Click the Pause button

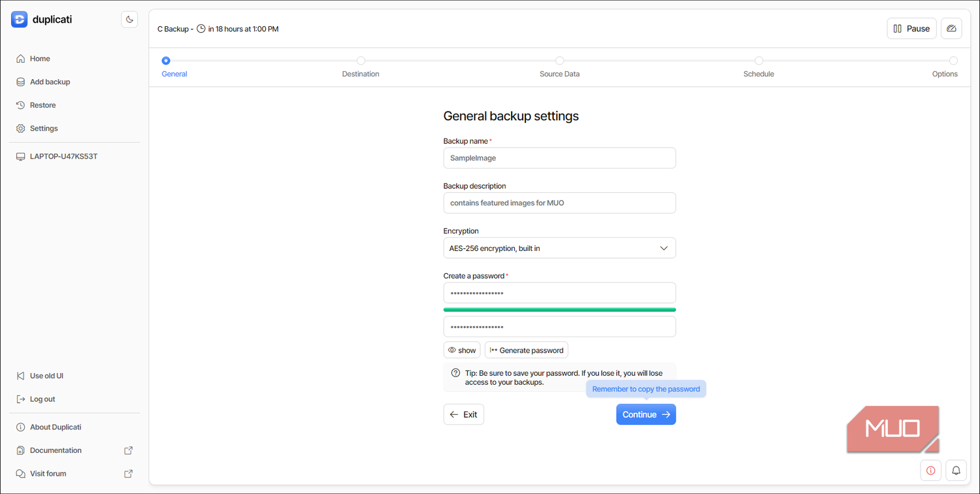tap(911, 29)
